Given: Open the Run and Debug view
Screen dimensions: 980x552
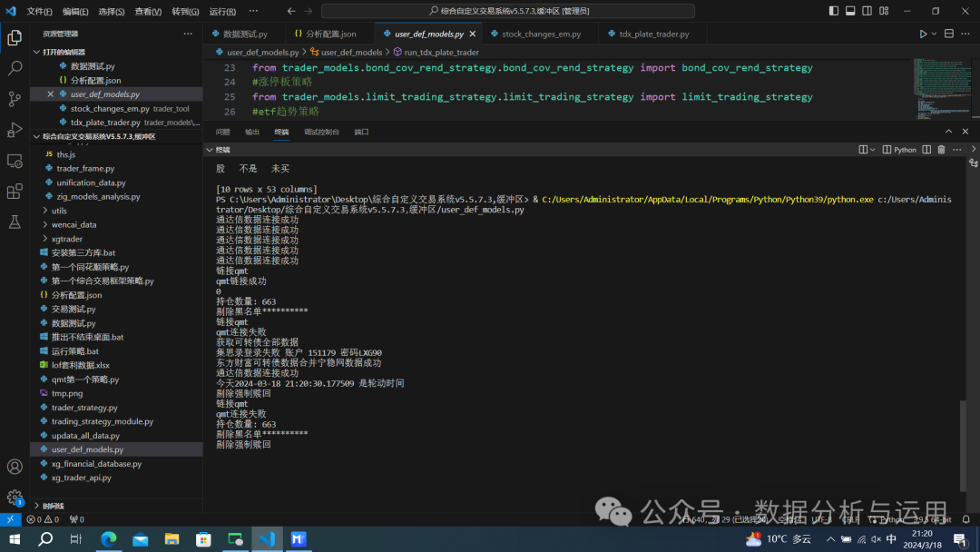Looking at the screenshot, I should pyautogui.click(x=15, y=130).
